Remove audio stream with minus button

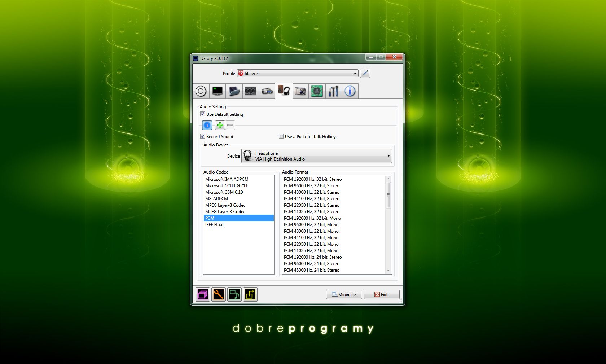(x=230, y=125)
